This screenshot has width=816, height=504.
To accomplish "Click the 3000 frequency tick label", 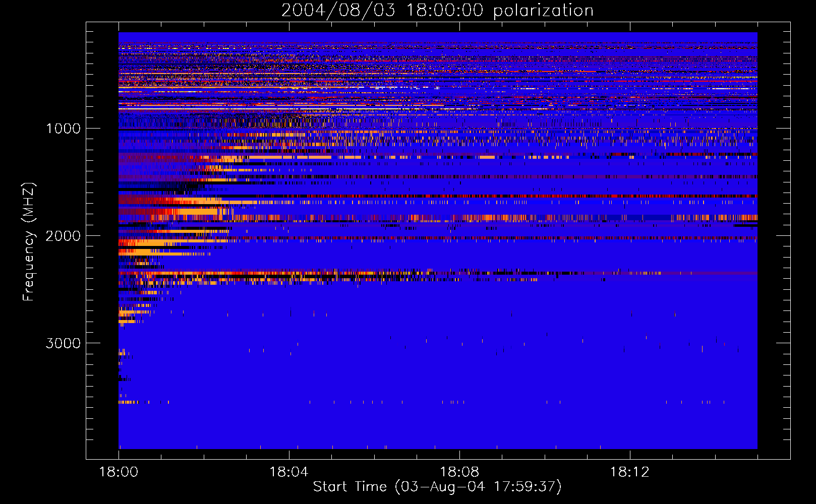I will 63,343.
